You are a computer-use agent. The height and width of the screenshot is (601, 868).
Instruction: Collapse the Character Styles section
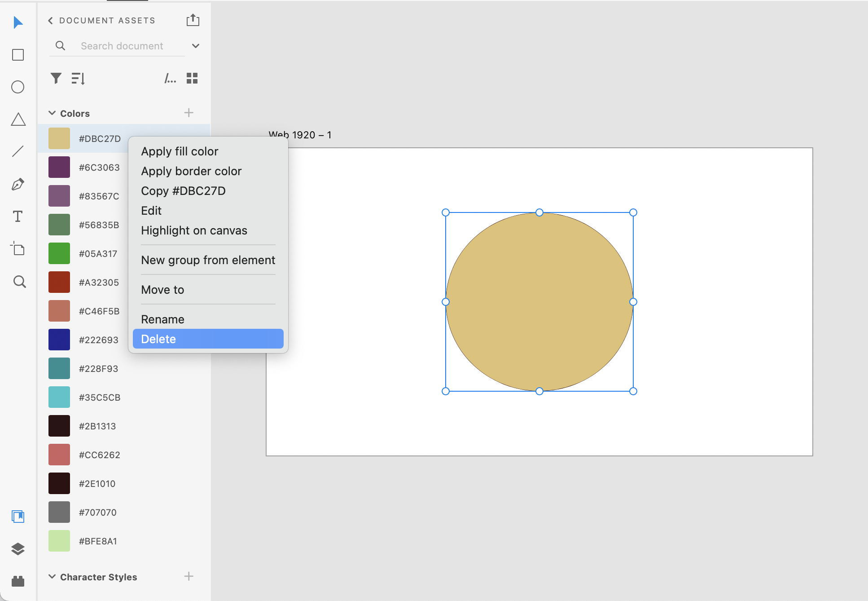52,577
